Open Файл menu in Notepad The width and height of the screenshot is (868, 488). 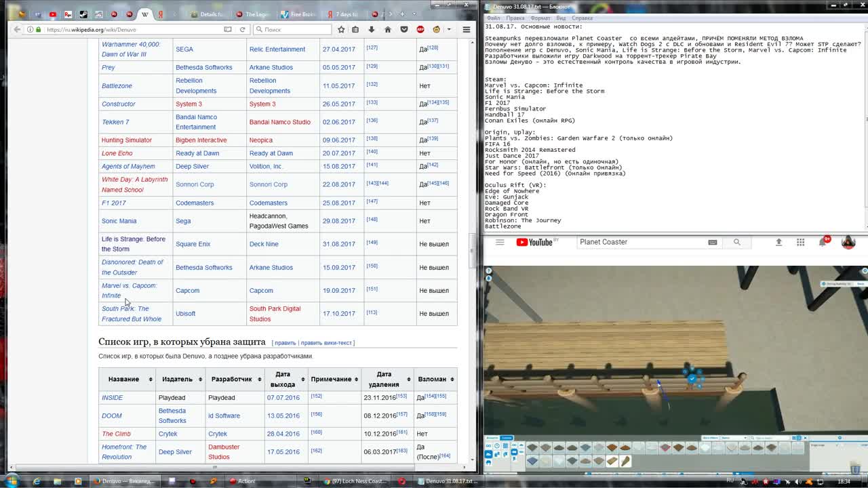pos(493,18)
